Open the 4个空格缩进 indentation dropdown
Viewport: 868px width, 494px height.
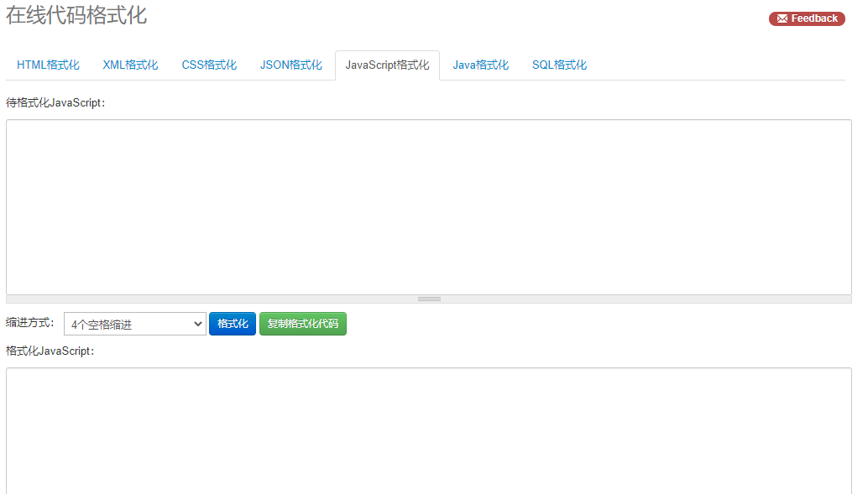click(x=135, y=325)
